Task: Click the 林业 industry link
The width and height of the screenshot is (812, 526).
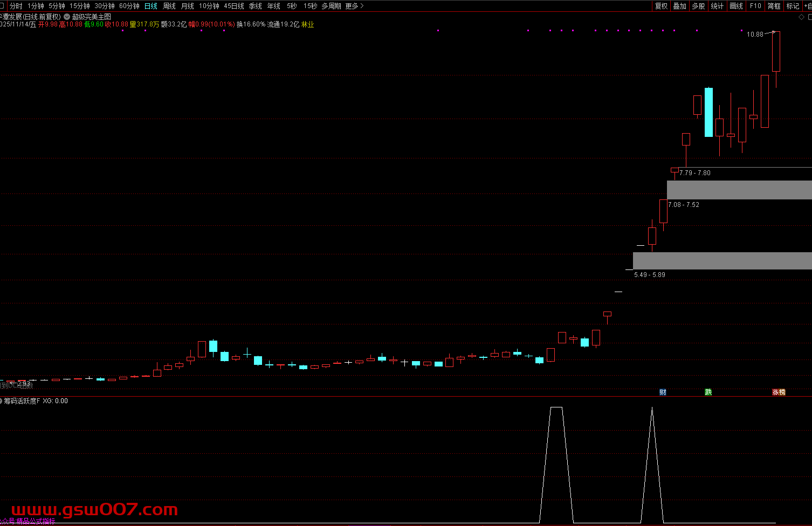Action: (x=307, y=24)
